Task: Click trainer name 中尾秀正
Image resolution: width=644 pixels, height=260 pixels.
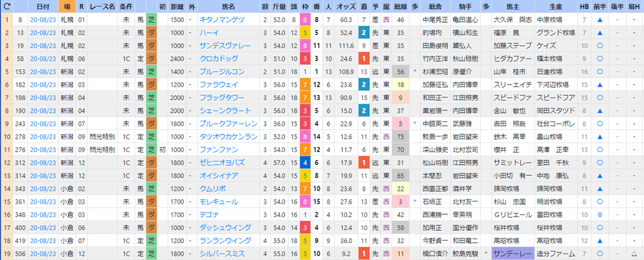Action: coord(434,20)
